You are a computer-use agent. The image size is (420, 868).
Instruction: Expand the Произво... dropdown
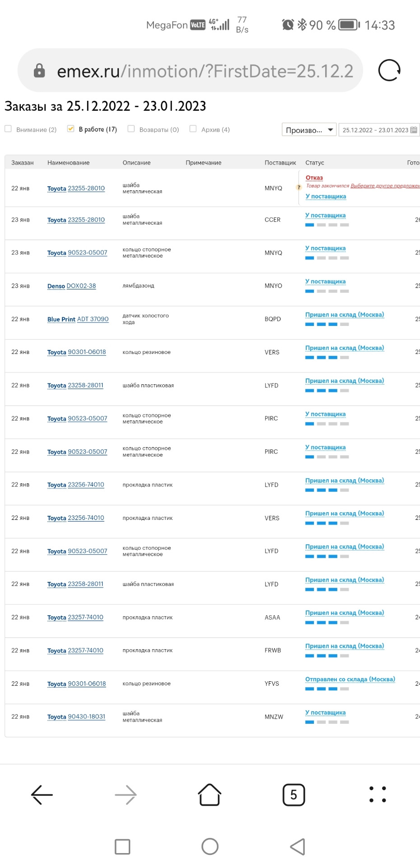tap(309, 130)
